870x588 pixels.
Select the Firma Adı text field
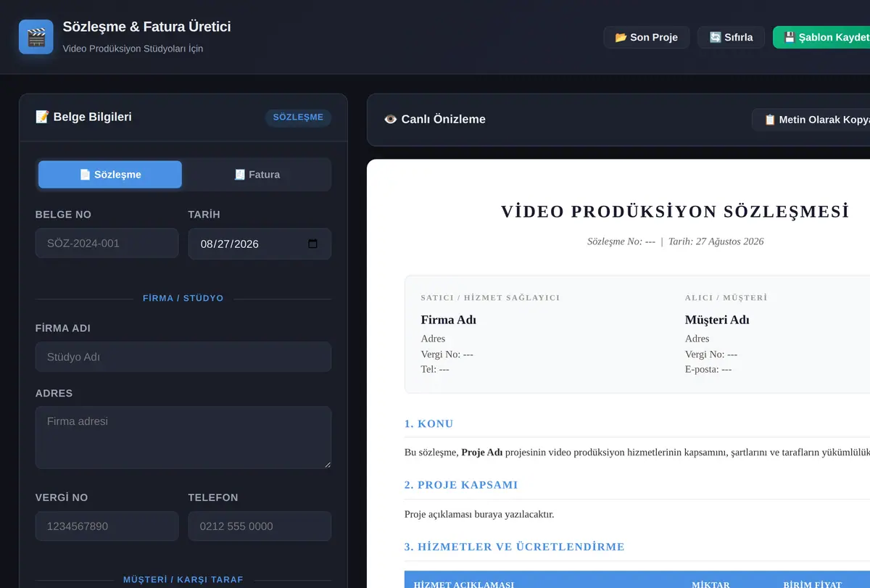click(183, 357)
